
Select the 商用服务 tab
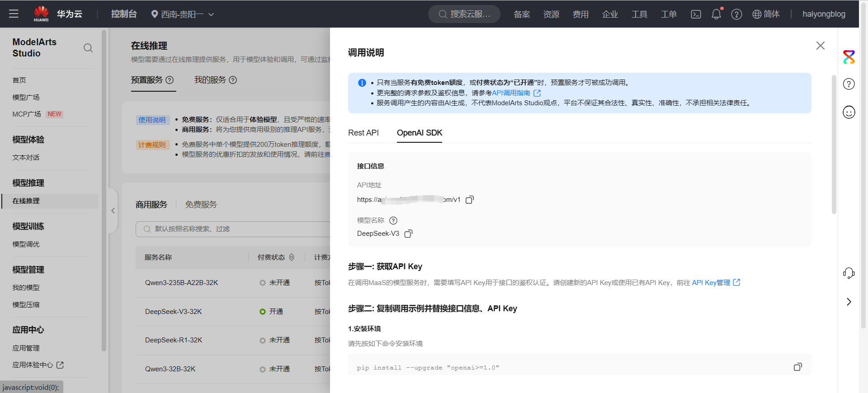[x=151, y=205]
